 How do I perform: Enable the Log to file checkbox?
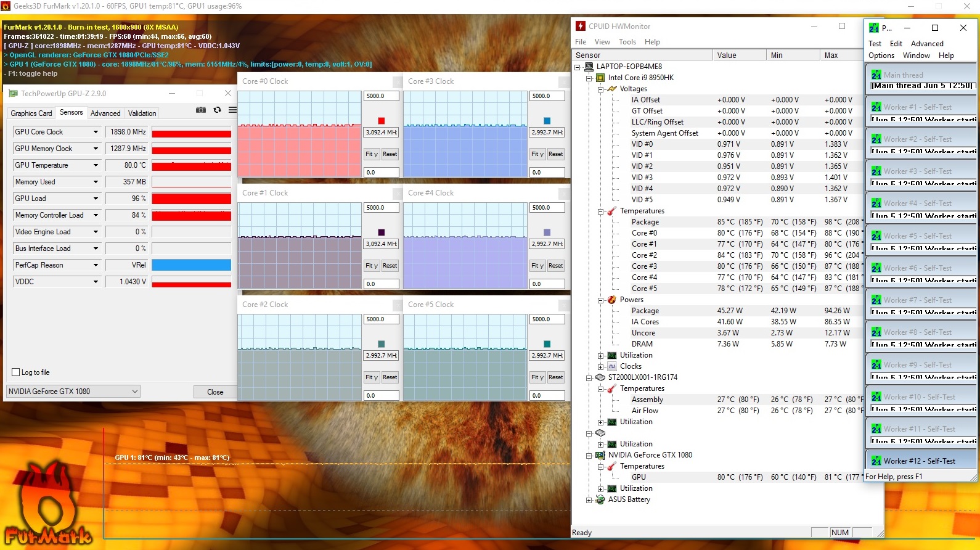tap(16, 372)
